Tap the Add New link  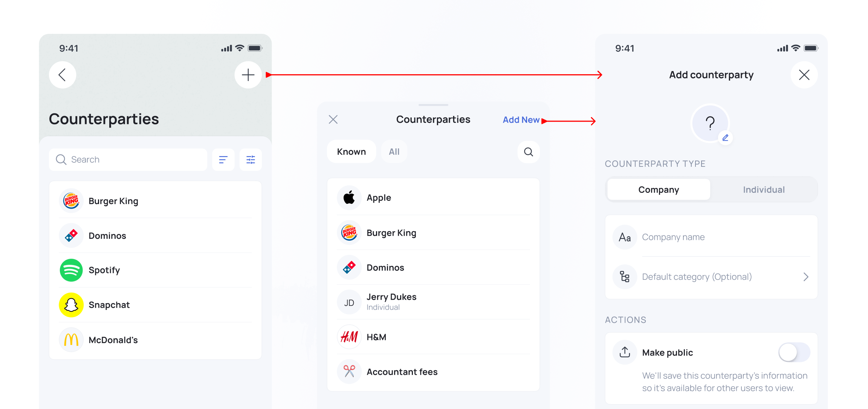(x=521, y=120)
